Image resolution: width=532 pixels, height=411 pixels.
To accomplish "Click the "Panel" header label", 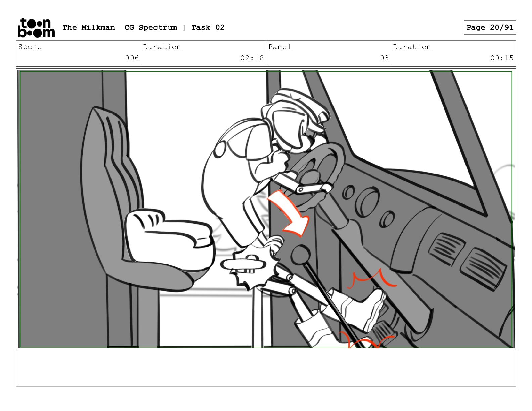I will [280, 47].
